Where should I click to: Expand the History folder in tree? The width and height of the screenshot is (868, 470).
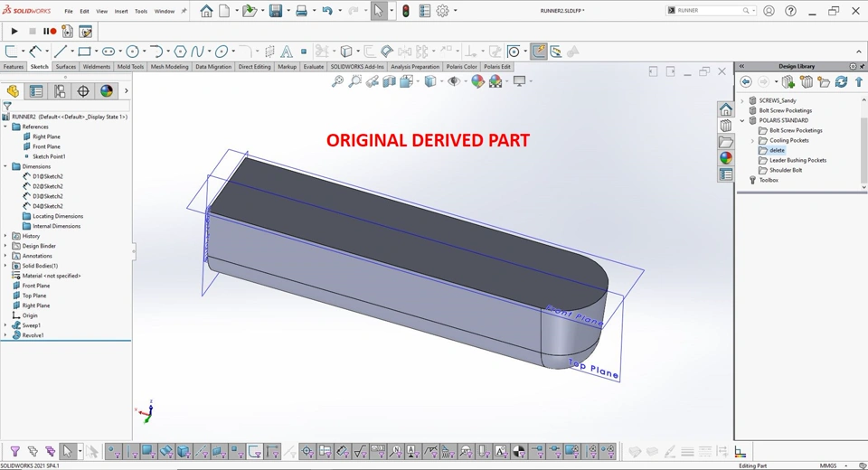click(5, 236)
